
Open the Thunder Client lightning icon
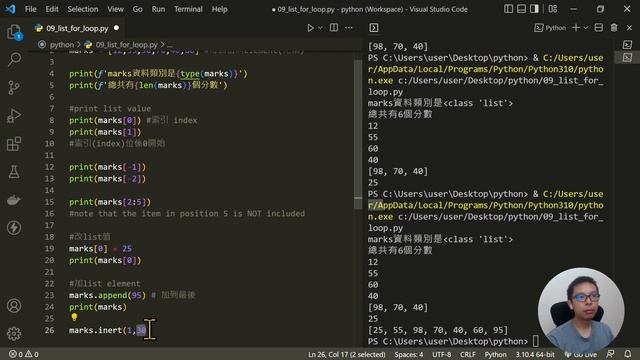pyautogui.click(x=14, y=228)
